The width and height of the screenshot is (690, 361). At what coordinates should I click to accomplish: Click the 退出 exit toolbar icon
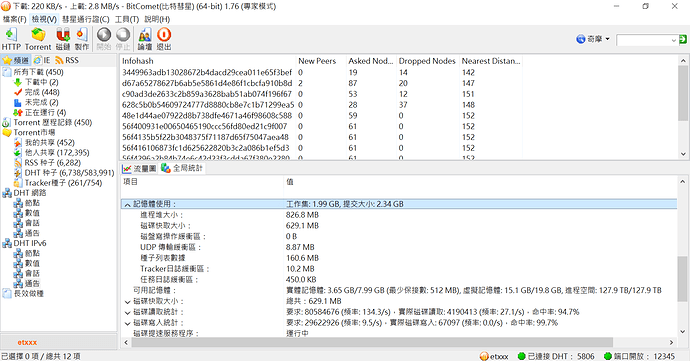click(x=164, y=39)
